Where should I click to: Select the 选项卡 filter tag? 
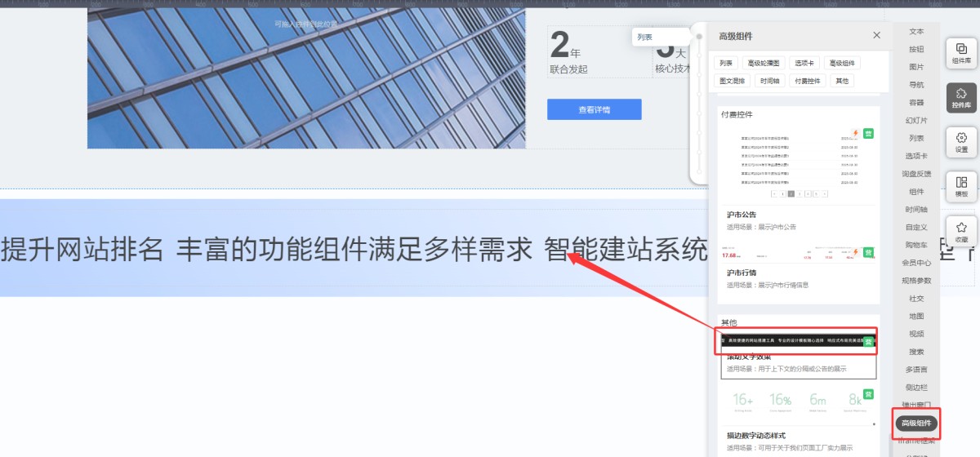coord(804,63)
